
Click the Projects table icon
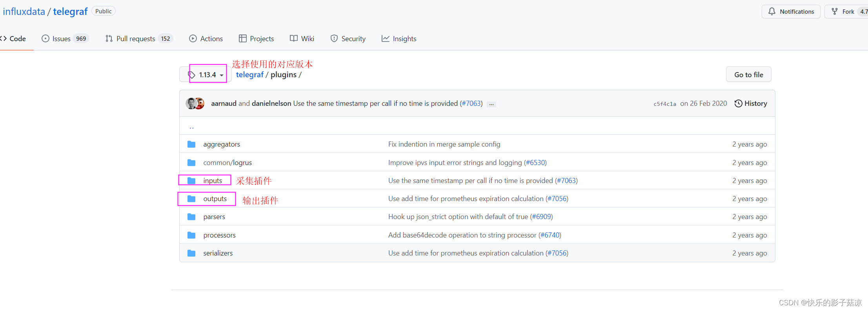point(243,38)
